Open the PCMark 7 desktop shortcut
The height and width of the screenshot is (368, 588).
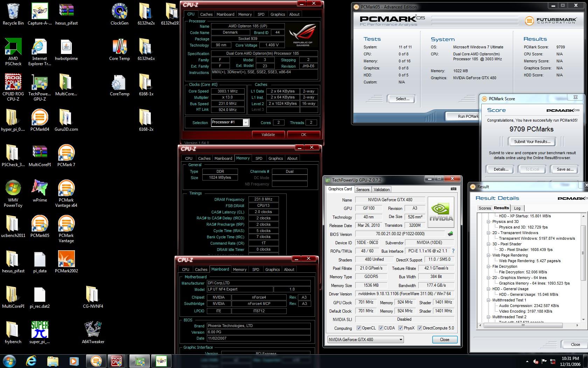66,156
